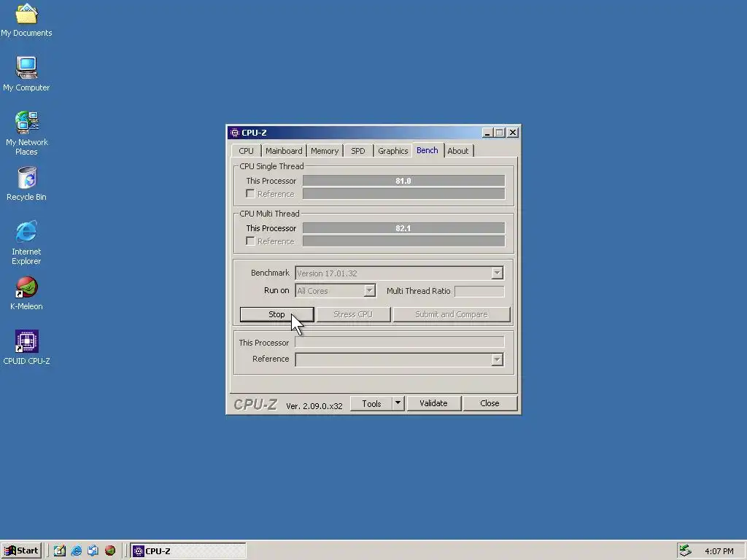Click the Multi Thread Ratio field
The image size is (747, 560).
tap(479, 291)
